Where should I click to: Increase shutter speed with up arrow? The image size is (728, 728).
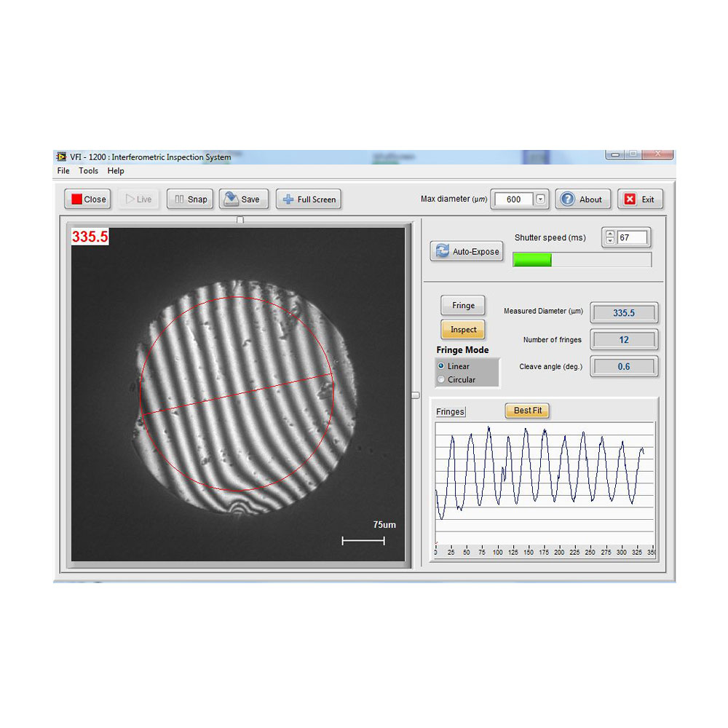(x=610, y=234)
